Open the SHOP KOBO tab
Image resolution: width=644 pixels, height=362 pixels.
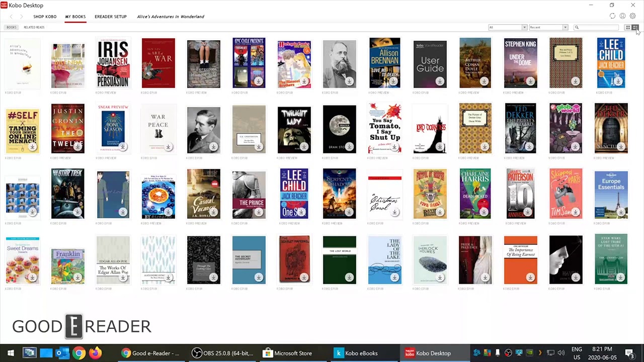click(45, 17)
